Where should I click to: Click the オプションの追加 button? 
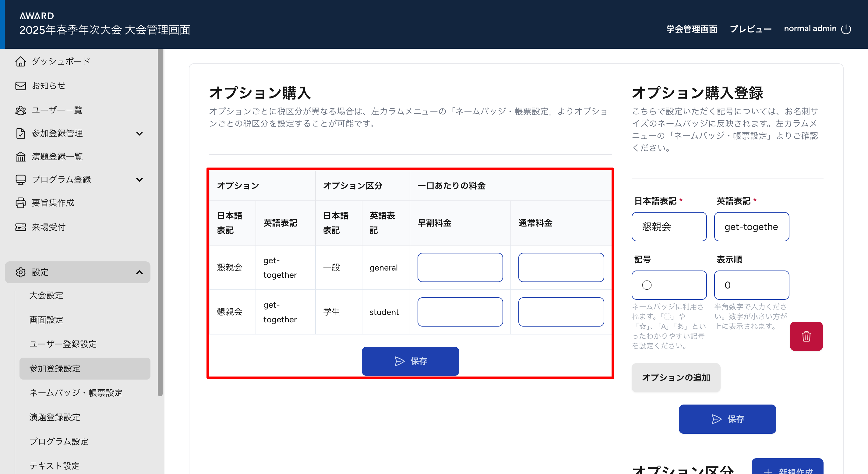pos(676,377)
